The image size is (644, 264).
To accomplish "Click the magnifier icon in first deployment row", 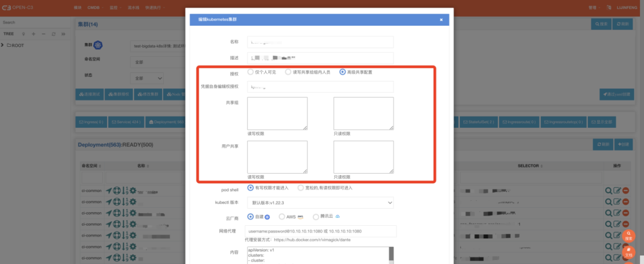I will tap(608, 191).
